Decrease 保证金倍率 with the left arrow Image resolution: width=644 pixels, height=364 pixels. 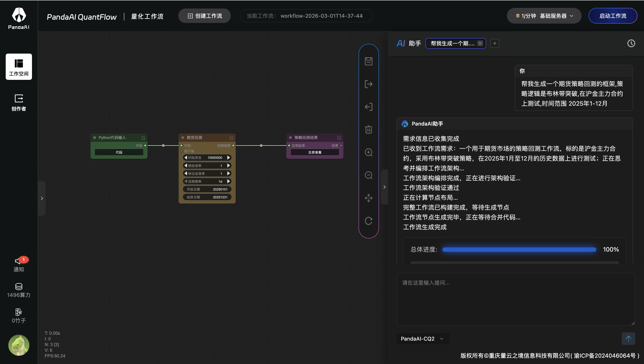(186, 173)
